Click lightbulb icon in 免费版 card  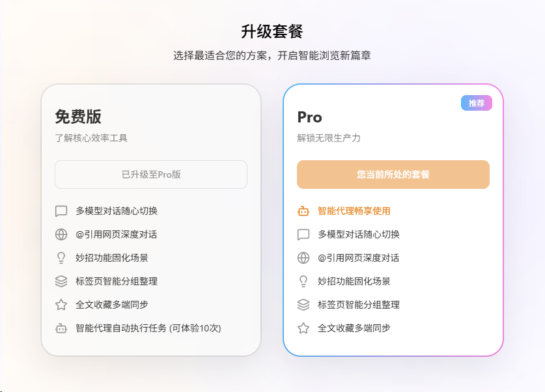(61, 258)
